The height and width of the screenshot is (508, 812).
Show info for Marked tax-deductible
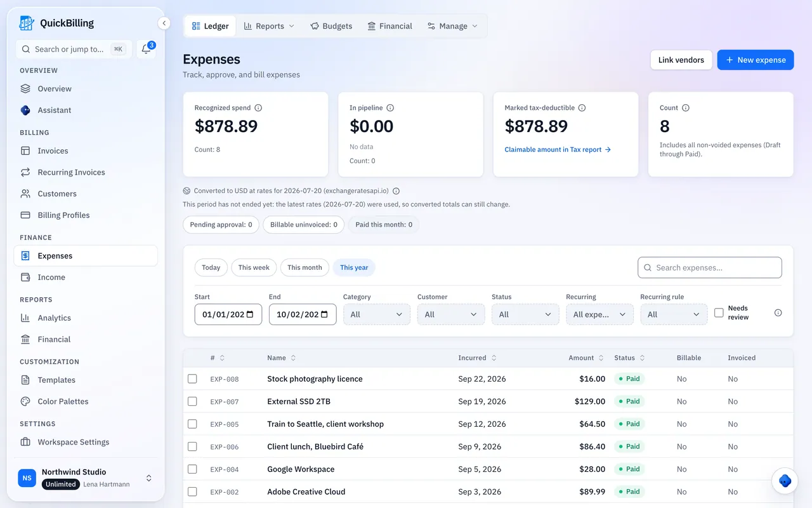coord(582,108)
